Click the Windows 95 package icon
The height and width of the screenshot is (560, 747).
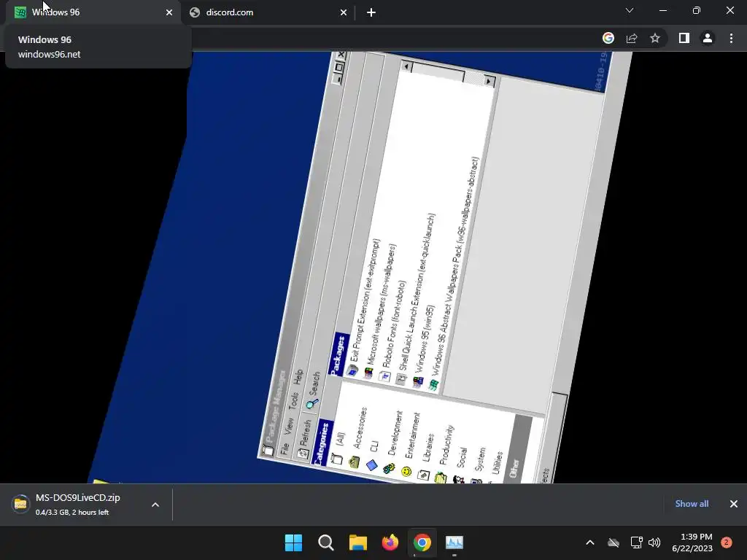point(418,382)
